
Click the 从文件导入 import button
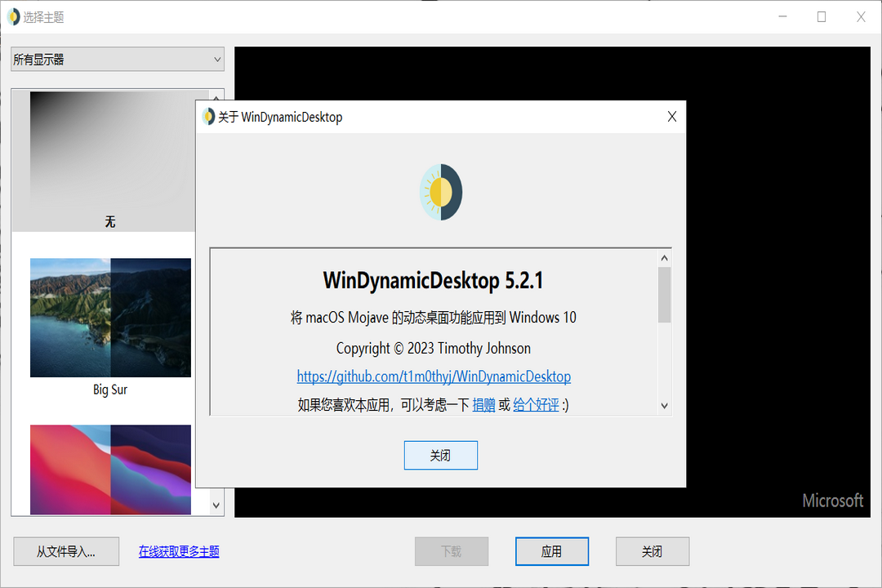coord(66,551)
